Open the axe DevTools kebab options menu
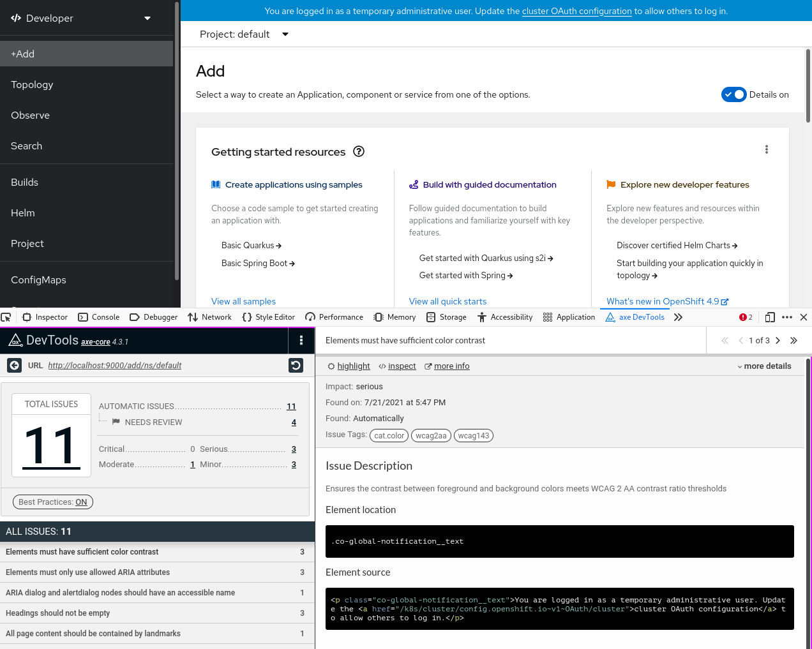Screen dimensions: 812x649 tap(301, 341)
